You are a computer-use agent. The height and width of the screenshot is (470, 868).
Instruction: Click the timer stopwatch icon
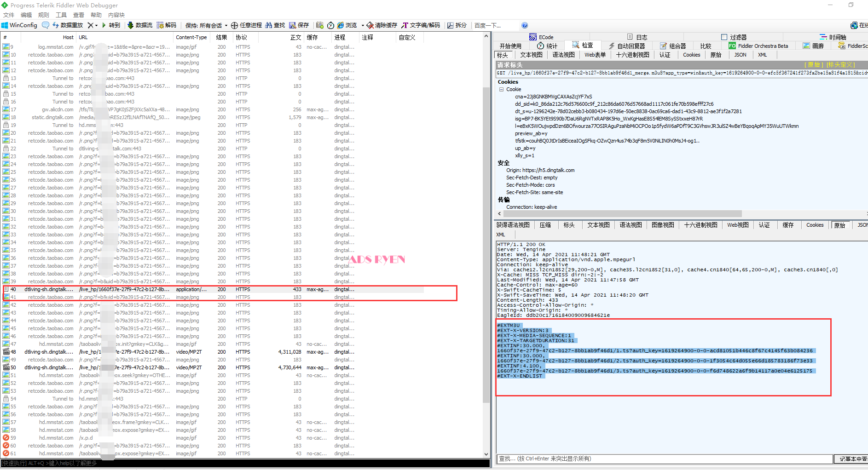coord(330,25)
